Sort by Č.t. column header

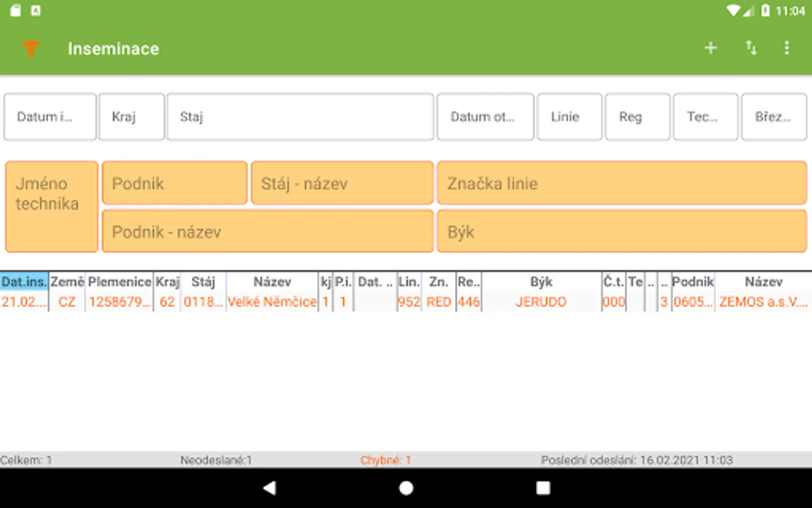[x=614, y=282]
